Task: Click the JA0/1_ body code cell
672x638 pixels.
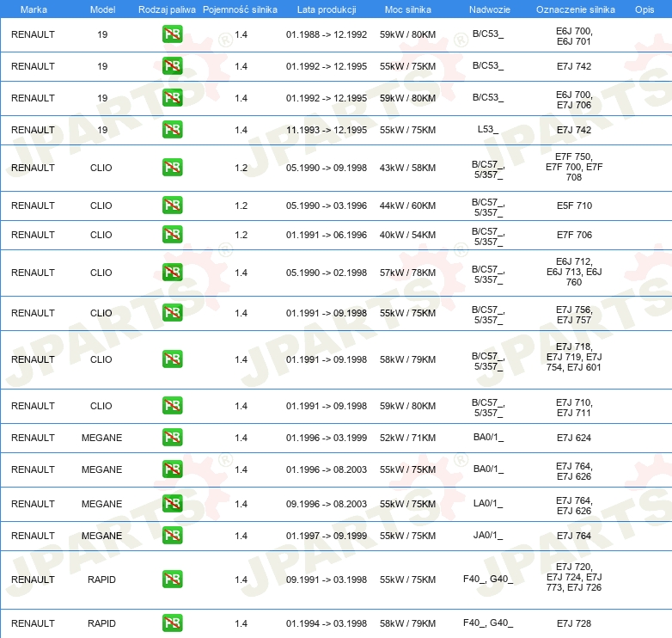Action: [x=488, y=535]
